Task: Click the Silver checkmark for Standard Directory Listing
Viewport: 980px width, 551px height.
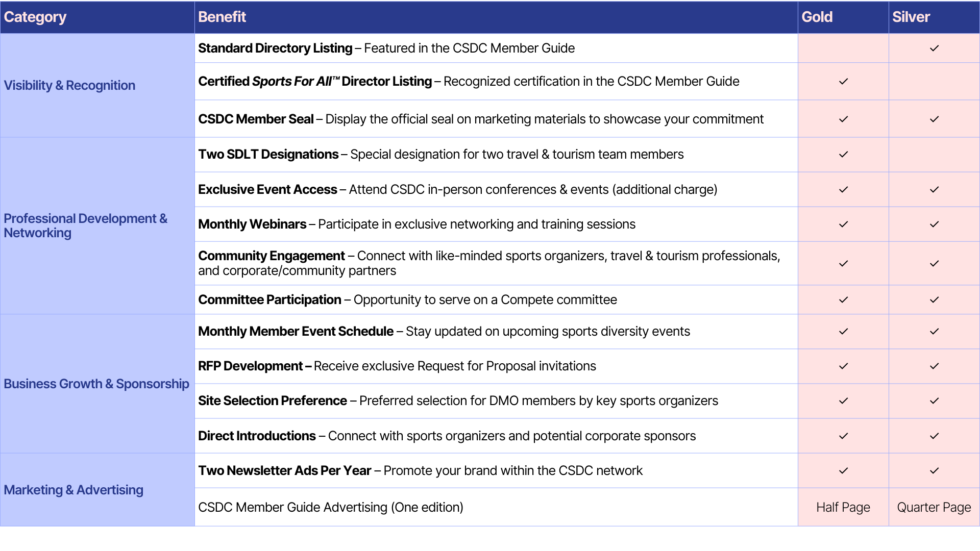Action: pos(934,48)
